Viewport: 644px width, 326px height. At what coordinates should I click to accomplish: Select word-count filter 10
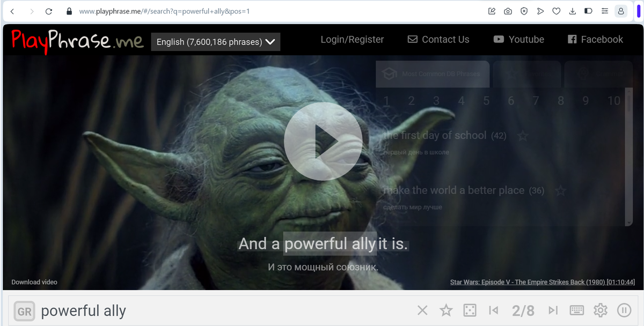614,101
